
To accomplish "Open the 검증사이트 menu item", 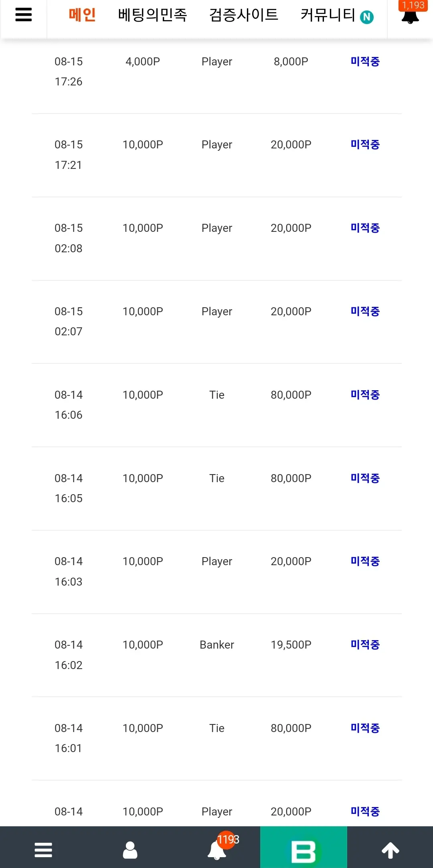I will pyautogui.click(x=244, y=15).
